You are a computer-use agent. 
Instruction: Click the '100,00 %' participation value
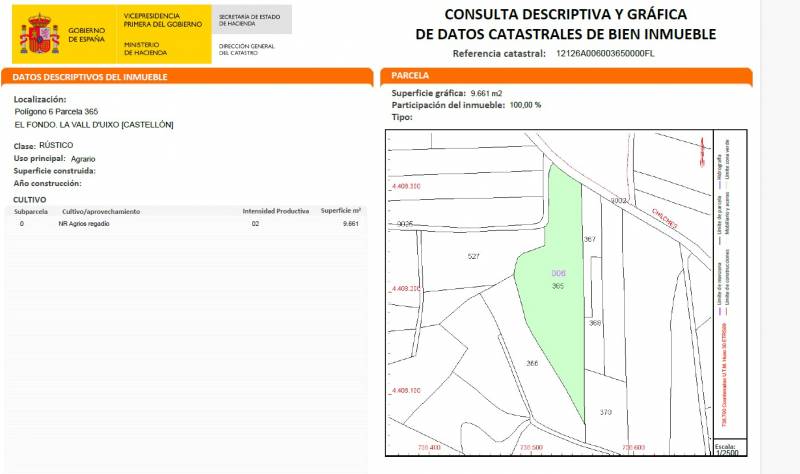pyautogui.click(x=526, y=105)
